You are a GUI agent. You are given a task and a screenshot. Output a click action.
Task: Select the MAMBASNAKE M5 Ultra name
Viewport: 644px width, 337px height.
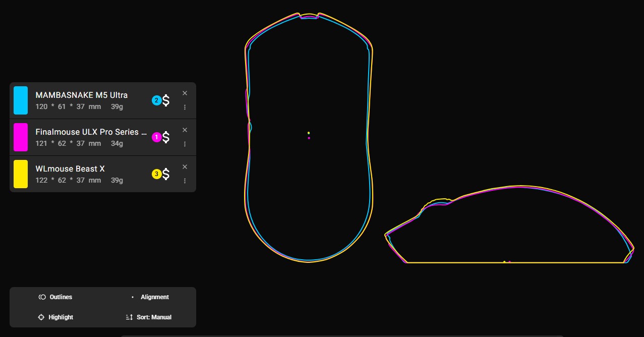pyautogui.click(x=82, y=95)
